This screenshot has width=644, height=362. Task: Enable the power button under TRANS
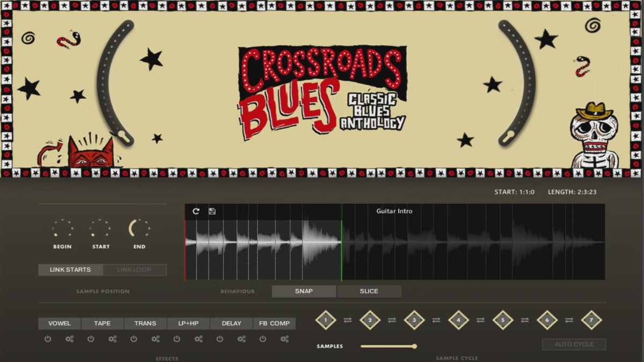click(134, 339)
